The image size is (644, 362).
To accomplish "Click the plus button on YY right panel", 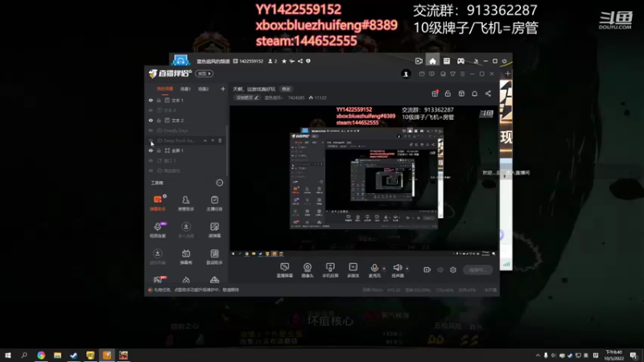I will [x=508, y=73].
